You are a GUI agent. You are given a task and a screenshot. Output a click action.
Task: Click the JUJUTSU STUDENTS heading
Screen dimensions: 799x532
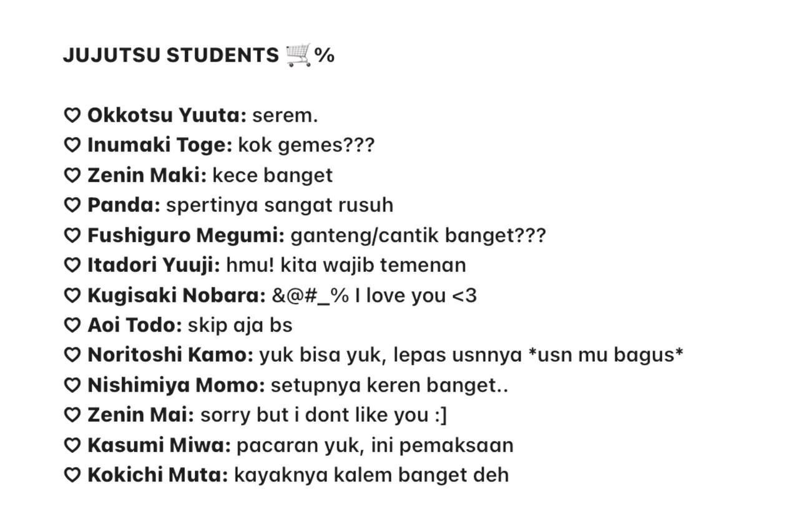(x=171, y=56)
